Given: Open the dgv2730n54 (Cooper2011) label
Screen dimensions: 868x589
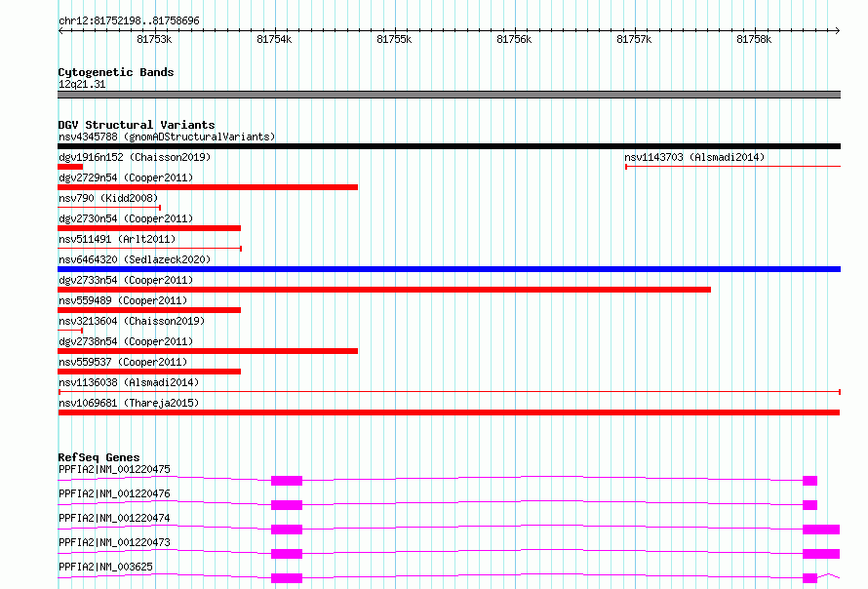Looking at the screenshot, I should [126, 218].
